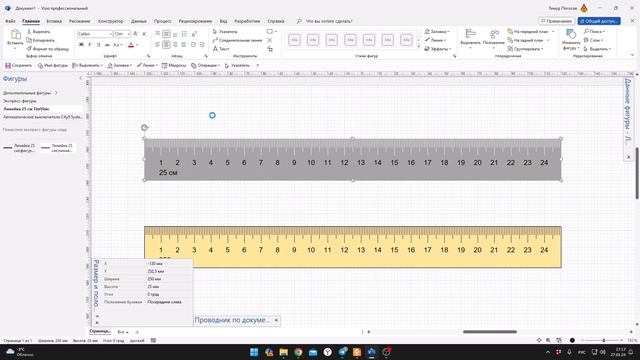The image size is (640, 360).
Task: Toggle the center text alignment button
Action: [166, 44]
